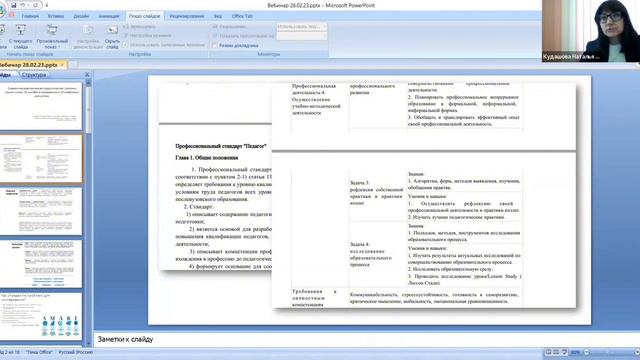Click the Office round button
The image size is (640, 360).
[2, 10]
